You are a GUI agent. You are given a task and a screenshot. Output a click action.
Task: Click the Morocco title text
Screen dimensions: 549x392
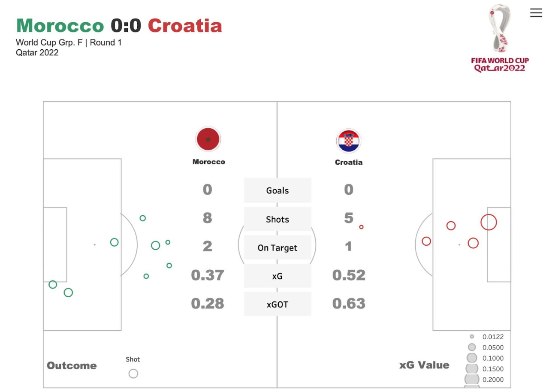click(60, 26)
